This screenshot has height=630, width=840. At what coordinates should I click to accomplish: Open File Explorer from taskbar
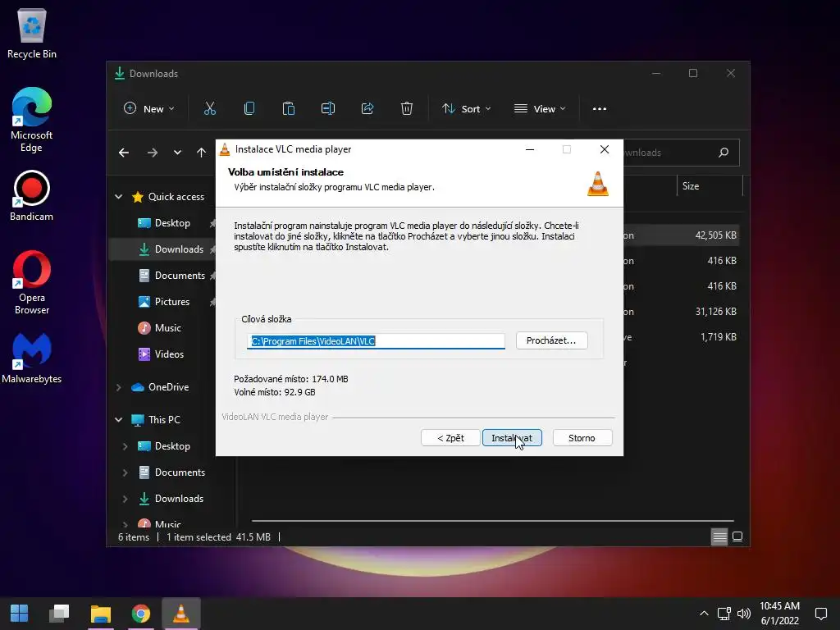pyautogui.click(x=100, y=614)
